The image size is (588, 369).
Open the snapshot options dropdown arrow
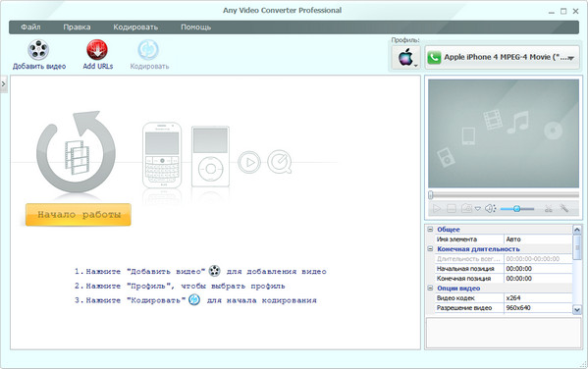click(478, 208)
